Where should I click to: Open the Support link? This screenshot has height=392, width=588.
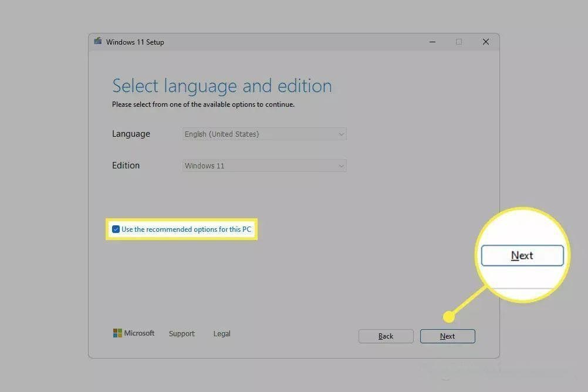[x=182, y=333]
